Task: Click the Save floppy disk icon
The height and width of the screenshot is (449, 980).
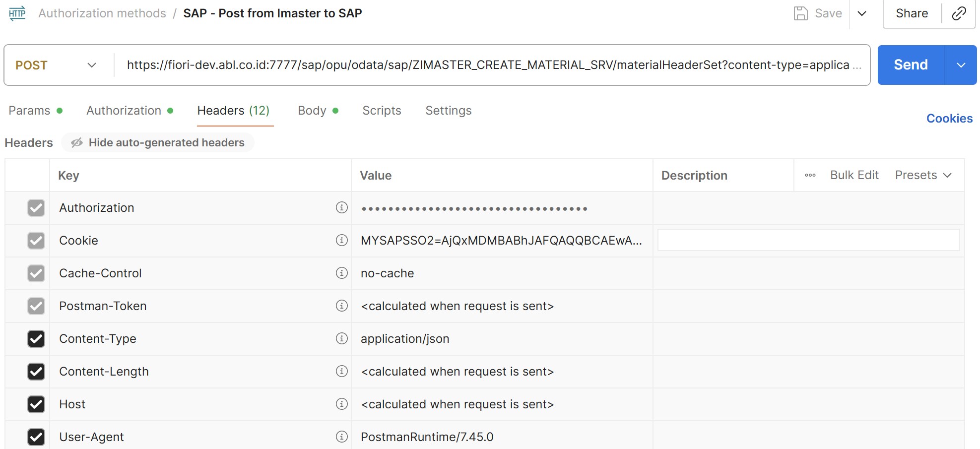Action: pyautogui.click(x=800, y=13)
